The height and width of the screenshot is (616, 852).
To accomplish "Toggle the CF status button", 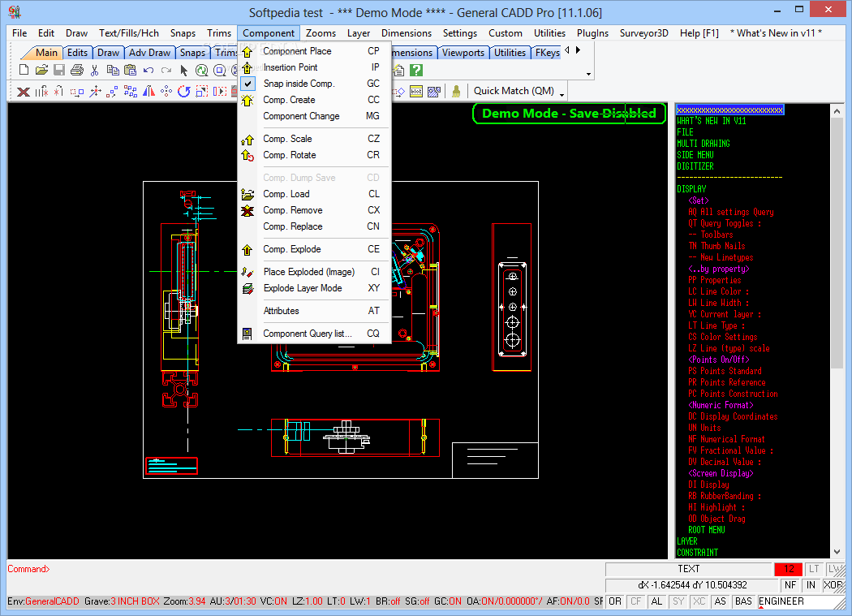I will click(x=635, y=601).
